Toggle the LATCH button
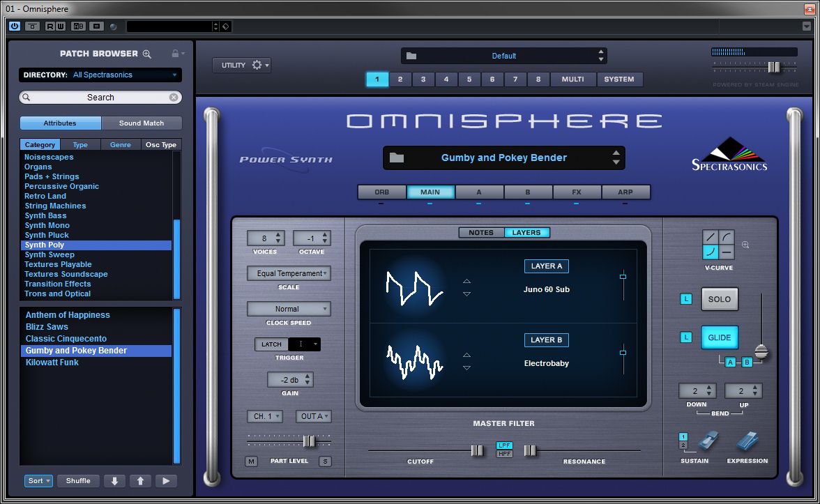 pyautogui.click(x=271, y=344)
